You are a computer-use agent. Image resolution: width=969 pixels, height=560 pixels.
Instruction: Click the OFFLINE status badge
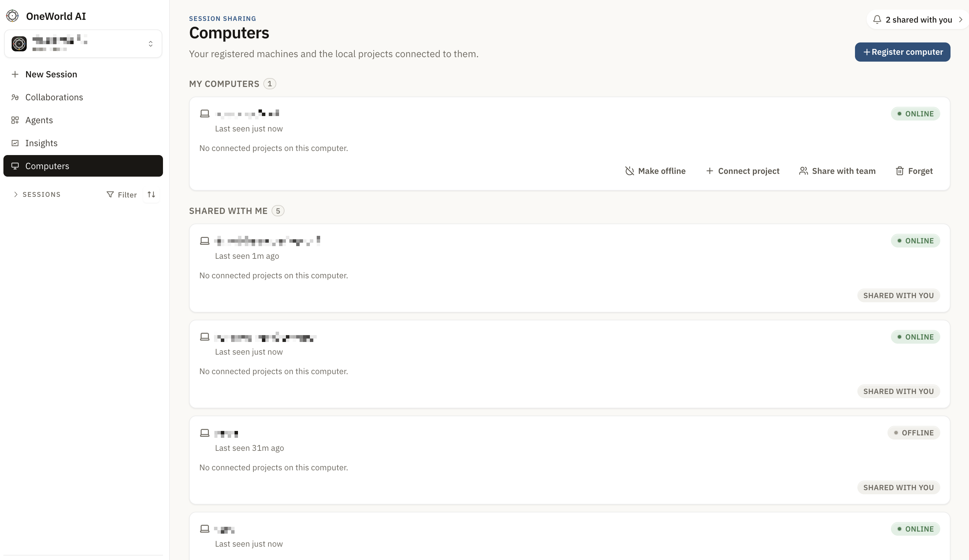coord(913,433)
